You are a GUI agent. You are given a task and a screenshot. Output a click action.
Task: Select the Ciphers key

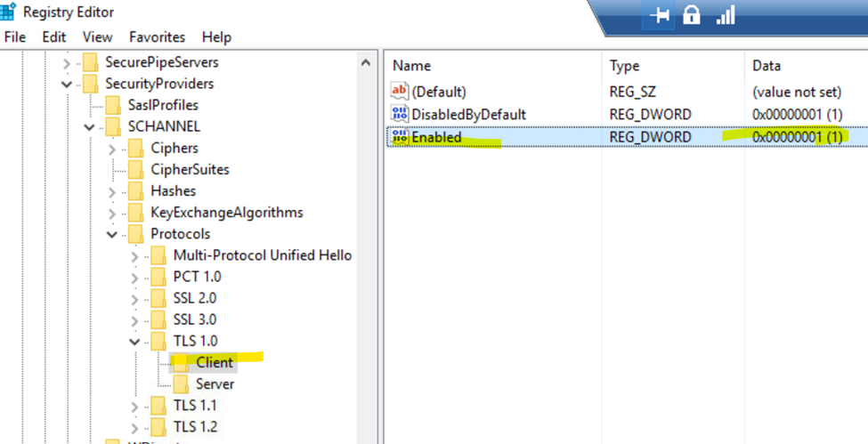(174, 148)
